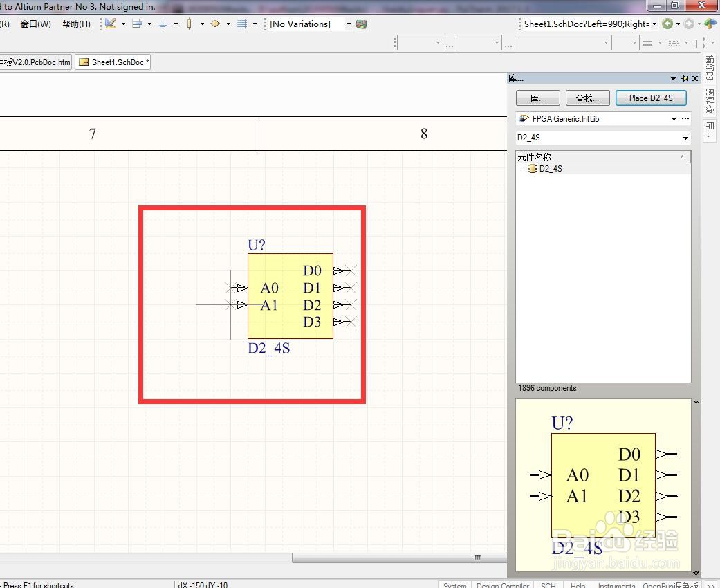
Task: Click the green navigate back arrow
Action: pos(667,24)
